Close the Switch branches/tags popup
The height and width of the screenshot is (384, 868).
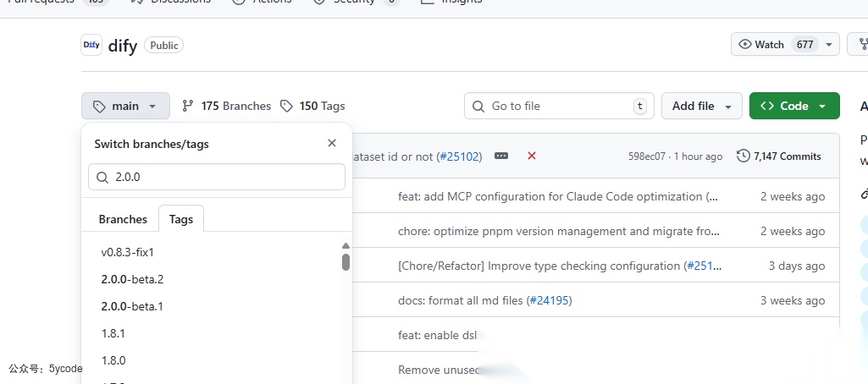pos(332,143)
